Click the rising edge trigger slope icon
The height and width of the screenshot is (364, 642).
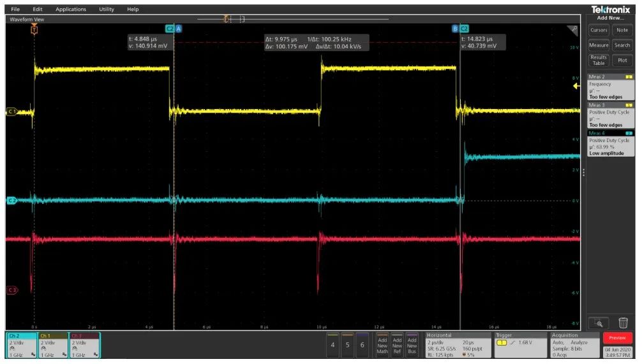coord(512,343)
